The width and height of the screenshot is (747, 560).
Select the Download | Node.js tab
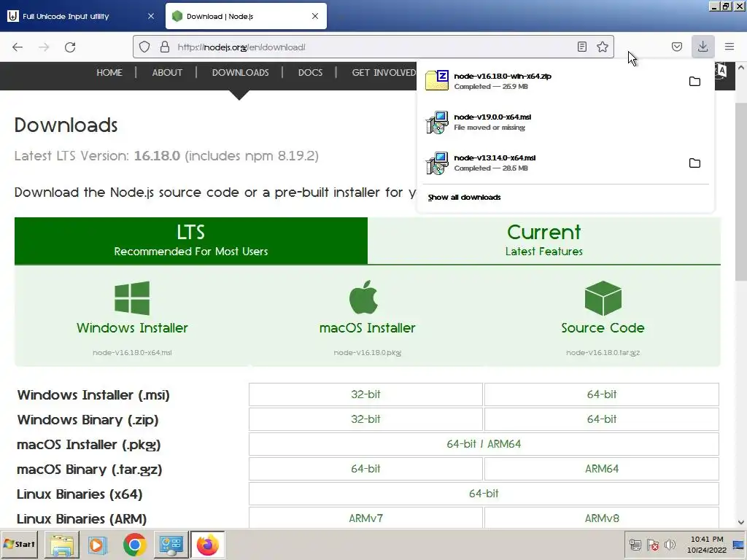[x=246, y=16]
